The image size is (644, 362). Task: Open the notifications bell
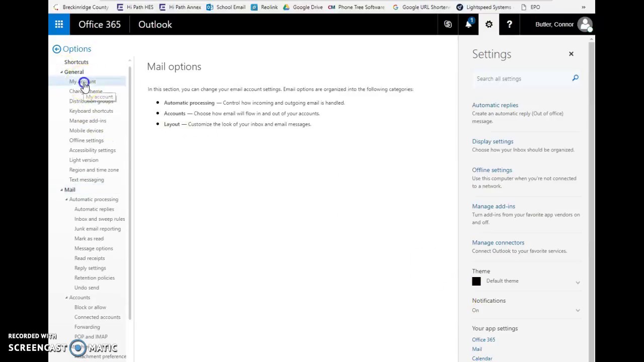[x=468, y=24]
